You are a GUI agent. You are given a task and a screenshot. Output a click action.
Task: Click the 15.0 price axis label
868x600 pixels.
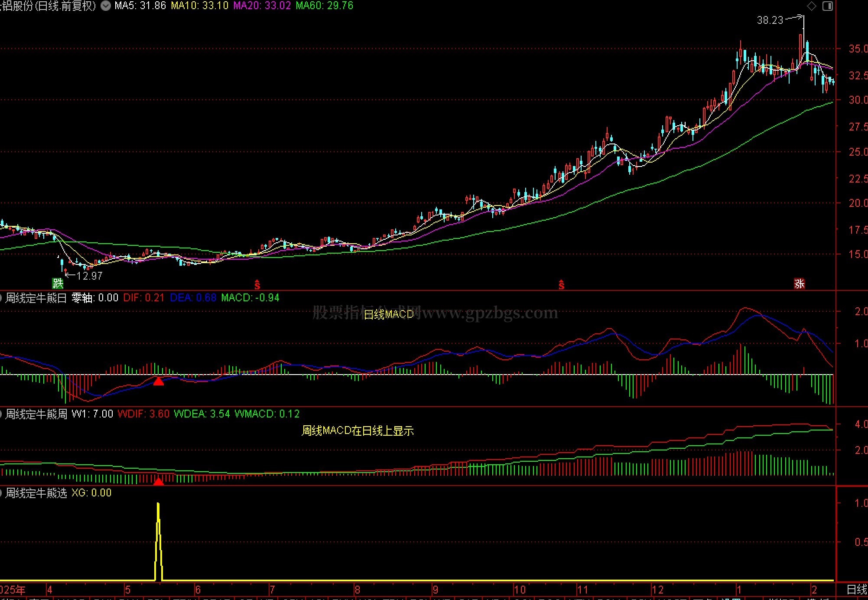(858, 254)
